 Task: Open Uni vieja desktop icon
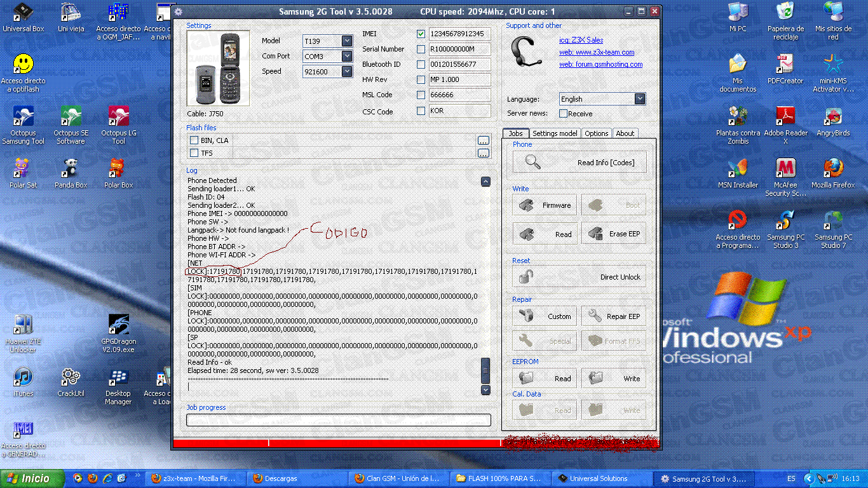[x=71, y=17]
